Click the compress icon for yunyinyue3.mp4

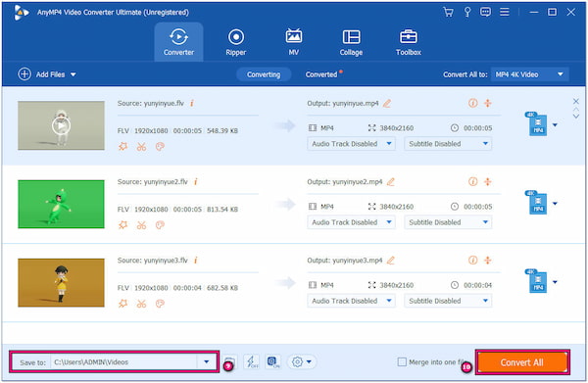click(x=487, y=261)
